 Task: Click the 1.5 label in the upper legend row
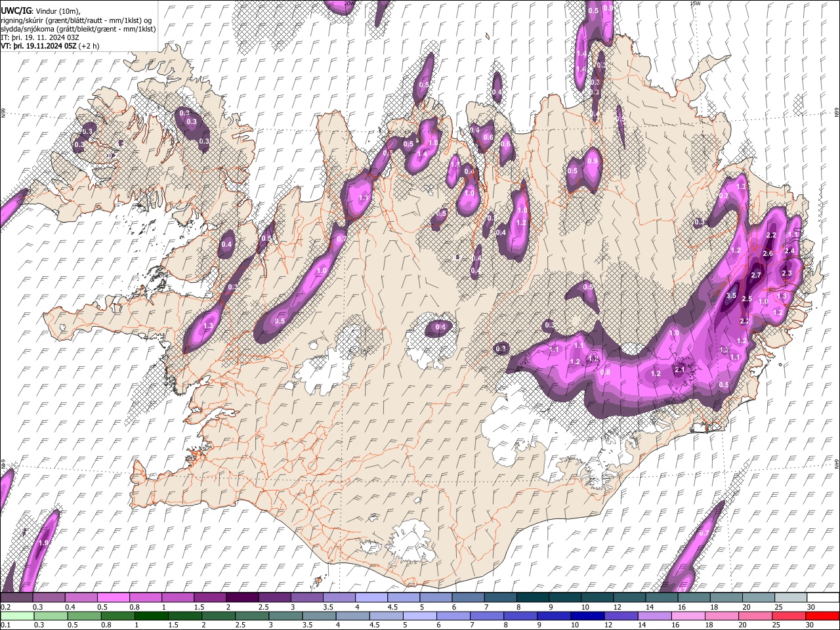[199, 607]
